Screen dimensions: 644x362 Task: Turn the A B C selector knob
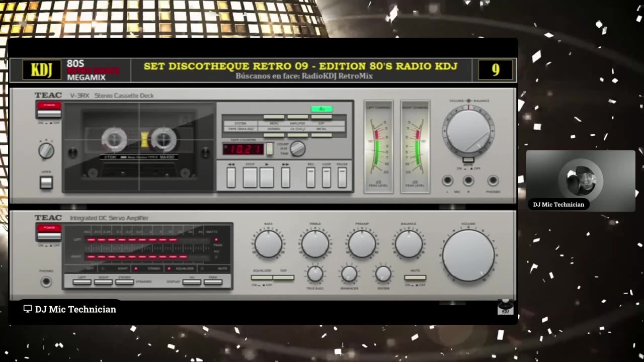[x=46, y=150]
